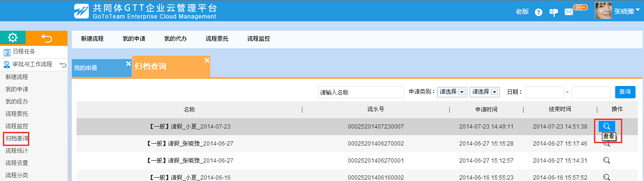
Task: Select 新建流程 in the sidebar
Action: click(x=17, y=77)
